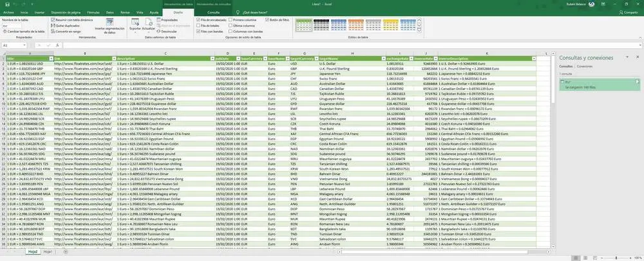Toggle Botón de filtro checkbox
Viewport: 644px width, 261px height.
(267, 20)
